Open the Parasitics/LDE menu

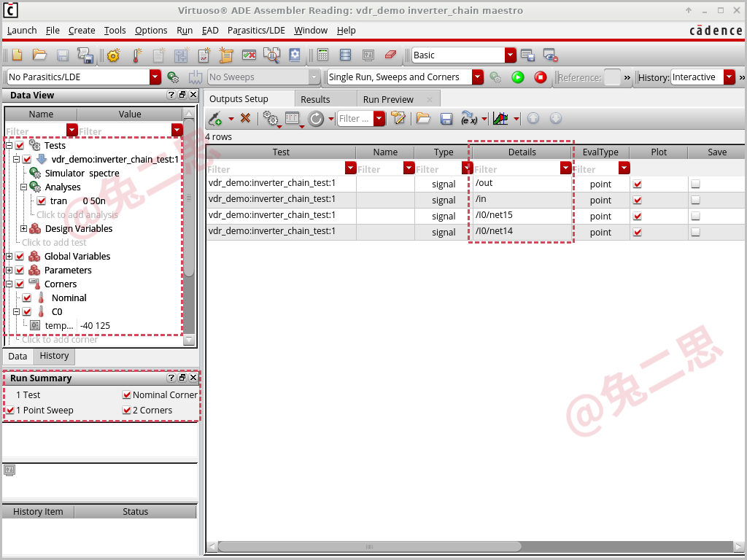(x=256, y=31)
